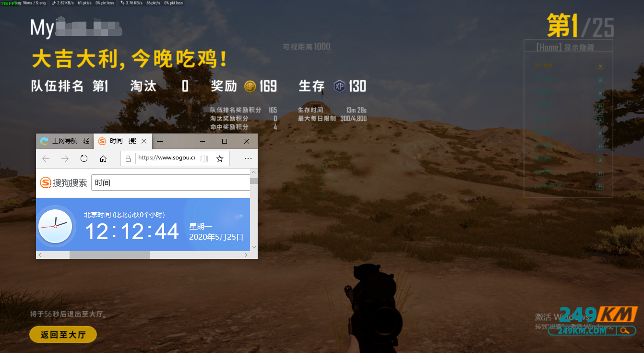Click the XP survival badge icon
The height and width of the screenshot is (353, 644).
[x=340, y=86]
